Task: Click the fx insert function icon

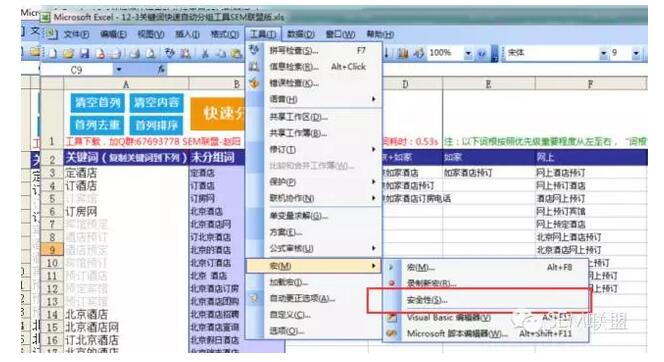Action: [161, 69]
